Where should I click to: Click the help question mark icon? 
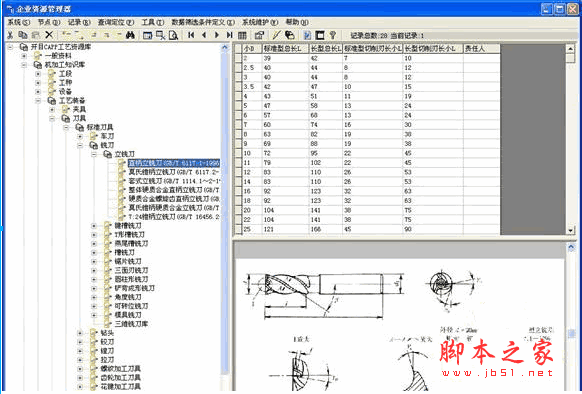point(333,35)
